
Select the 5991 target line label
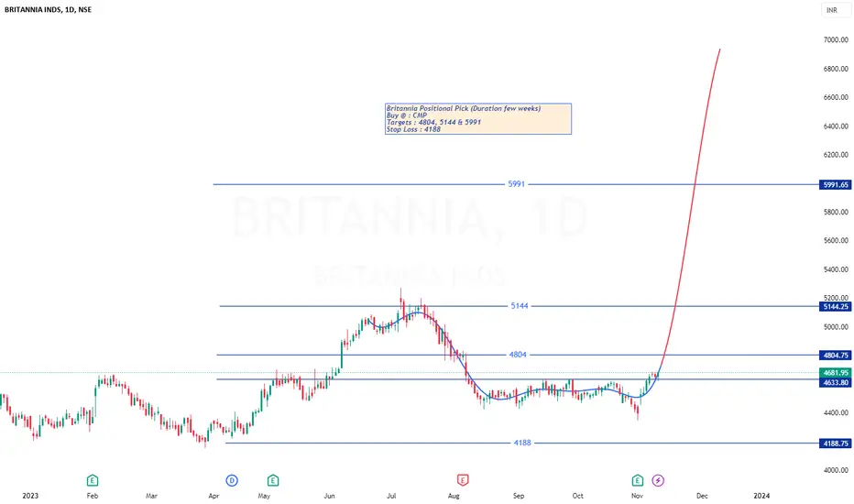point(516,184)
